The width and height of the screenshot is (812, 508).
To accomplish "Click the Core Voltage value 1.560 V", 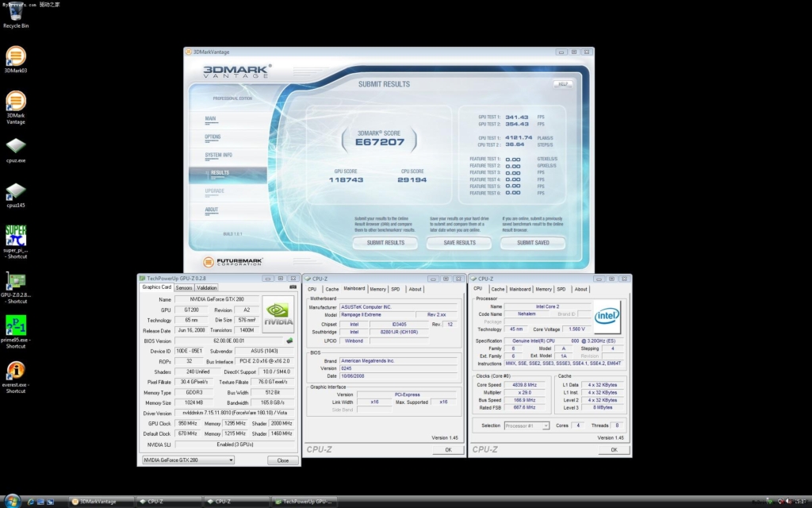I will 576,329.
